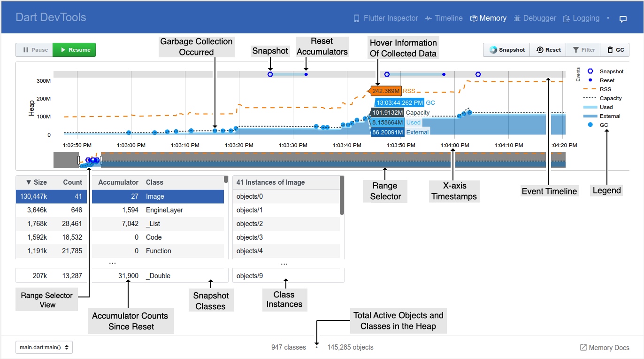Take a memory Snapshot

coord(507,50)
